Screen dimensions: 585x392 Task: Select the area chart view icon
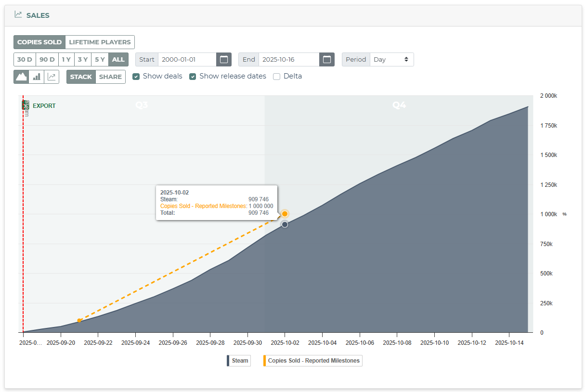coord(21,77)
